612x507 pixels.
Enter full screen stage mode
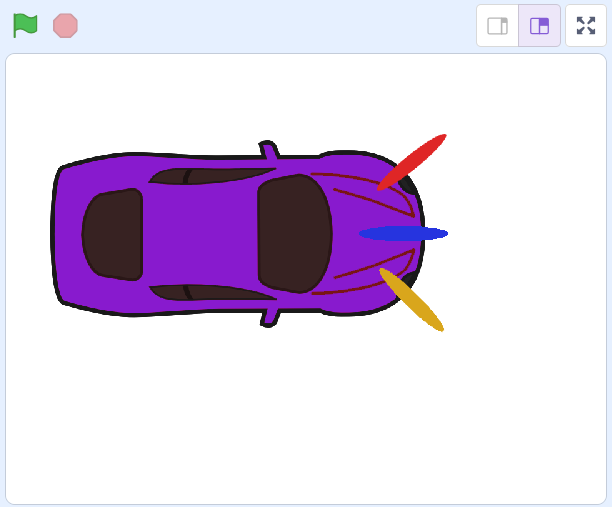[586, 26]
